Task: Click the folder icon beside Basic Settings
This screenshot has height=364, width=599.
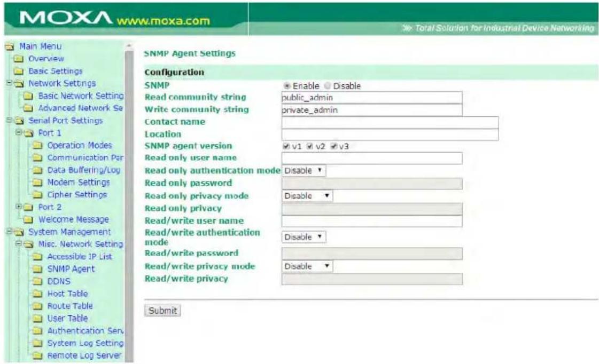Action: click(18, 71)
